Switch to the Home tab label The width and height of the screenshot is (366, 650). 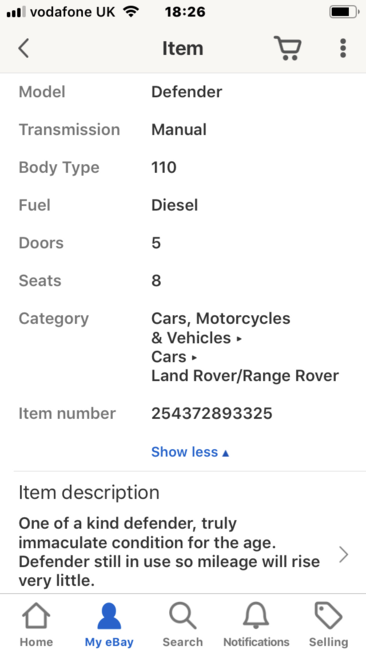[x=36, y=642]
